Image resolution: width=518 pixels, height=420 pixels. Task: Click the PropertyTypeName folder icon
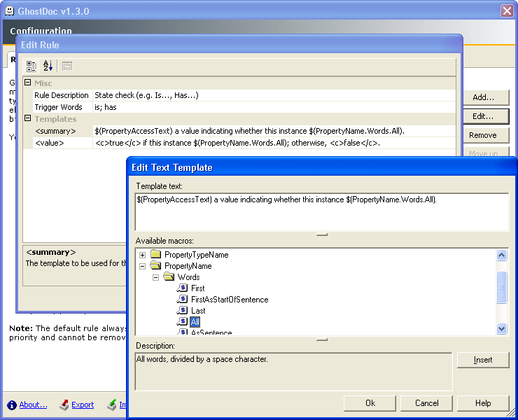155,254
